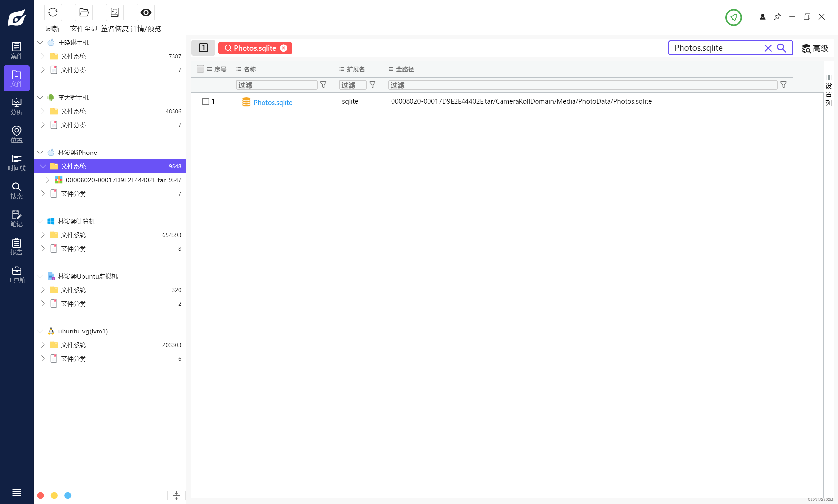Open 高级 advanced search
Screen dimensions: 838x504
[x=815, y=48]
